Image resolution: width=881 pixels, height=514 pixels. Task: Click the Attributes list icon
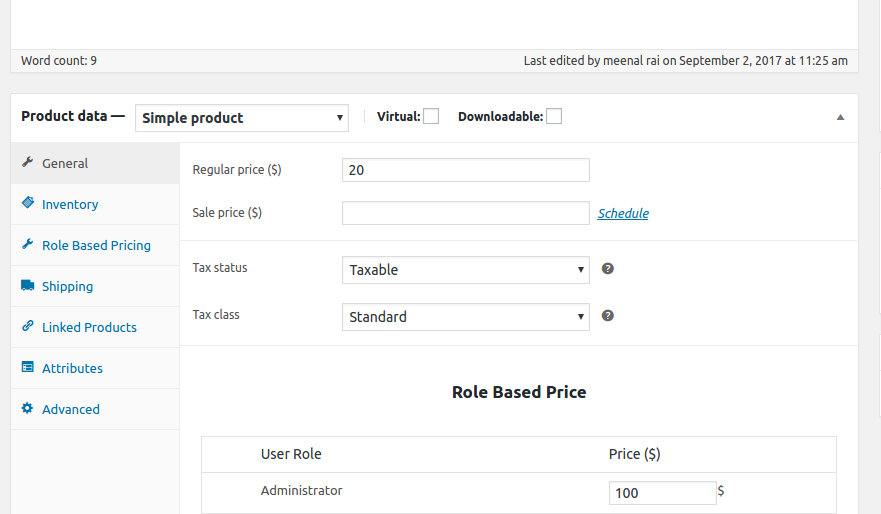(x=28, y=367)
